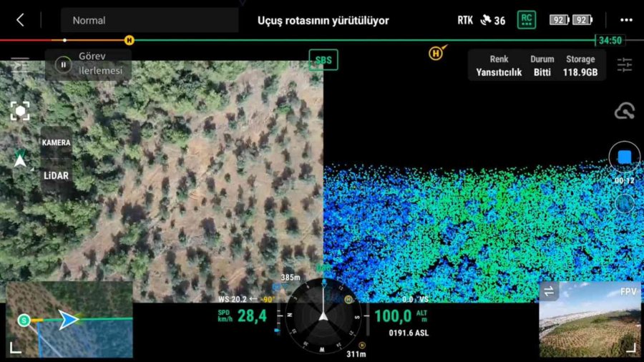Expand the Renk Yansıtıcılık color option
The image size is (644, 362).
(x=499, y=66)
